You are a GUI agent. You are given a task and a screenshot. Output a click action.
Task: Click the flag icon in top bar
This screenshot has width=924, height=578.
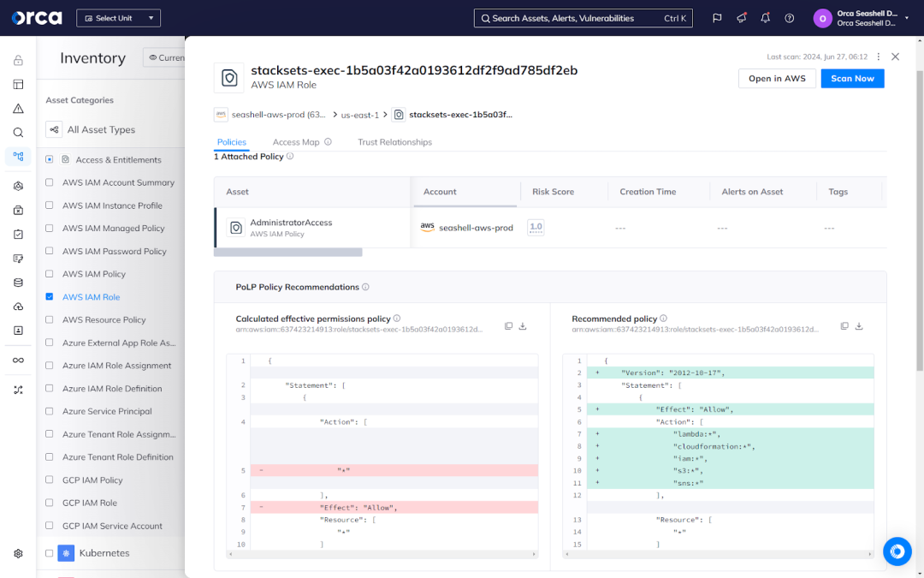click(717, 18)
